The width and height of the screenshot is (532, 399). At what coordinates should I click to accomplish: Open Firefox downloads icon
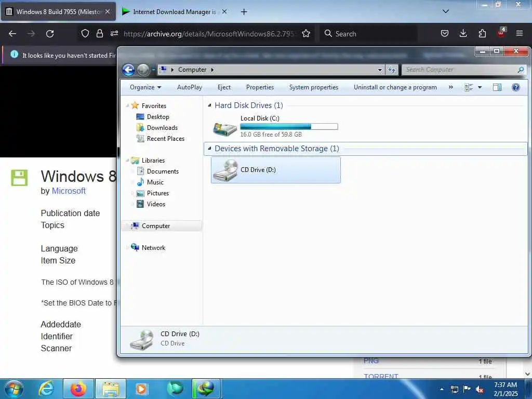click(463, 34)
